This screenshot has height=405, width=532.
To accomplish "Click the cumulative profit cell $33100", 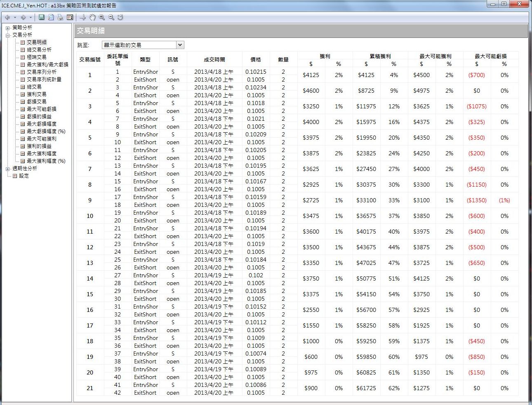I will (x=366, y=200).
